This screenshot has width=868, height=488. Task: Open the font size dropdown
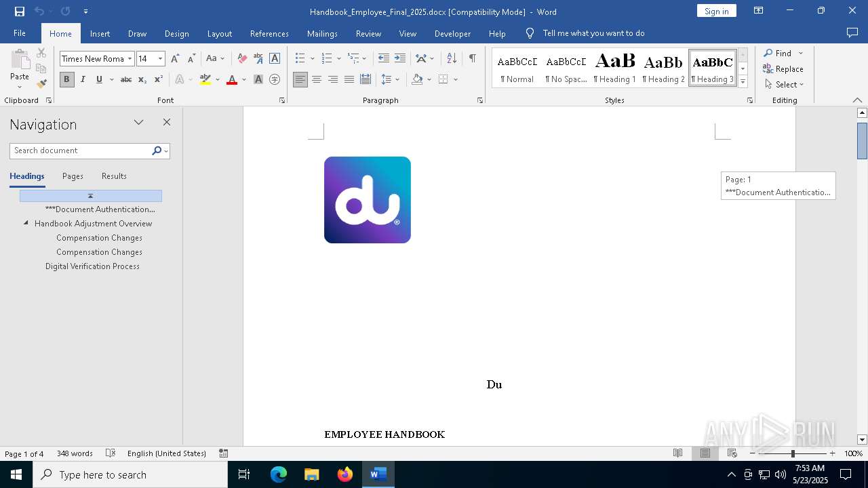[160, 59]
